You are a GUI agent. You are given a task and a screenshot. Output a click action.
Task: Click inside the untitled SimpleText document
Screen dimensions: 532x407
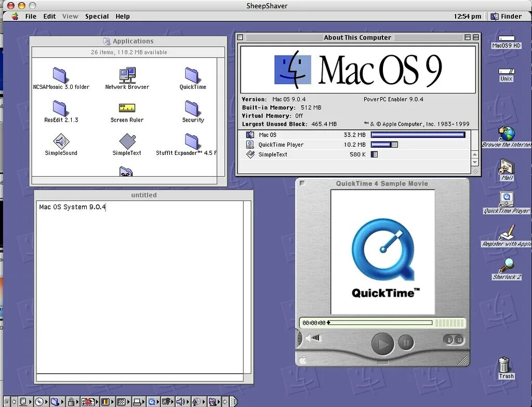pyautogui.click(x=140, y=287)
